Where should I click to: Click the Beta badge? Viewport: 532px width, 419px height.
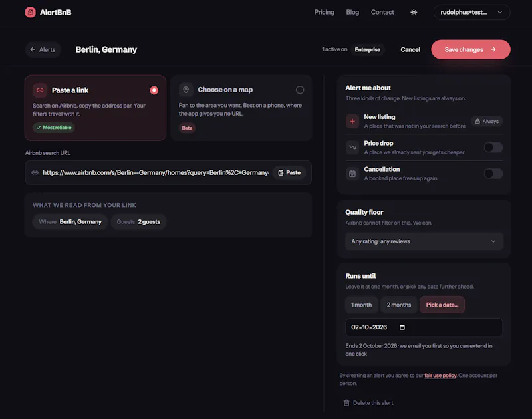click(x=187, y=128)
